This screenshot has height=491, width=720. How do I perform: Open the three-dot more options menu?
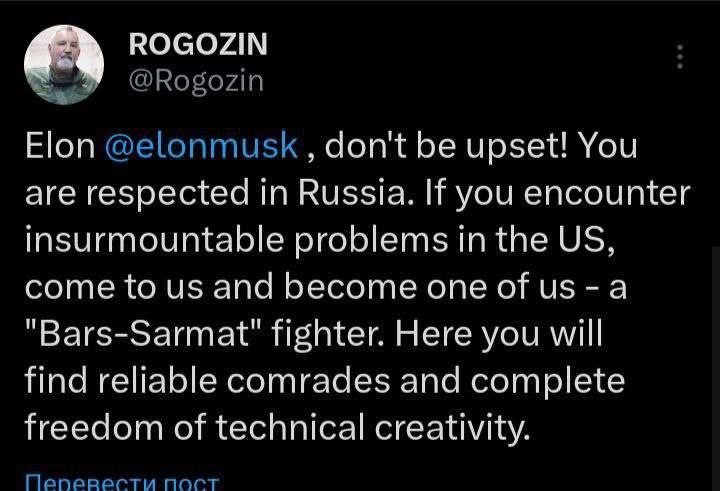[680, 57]
